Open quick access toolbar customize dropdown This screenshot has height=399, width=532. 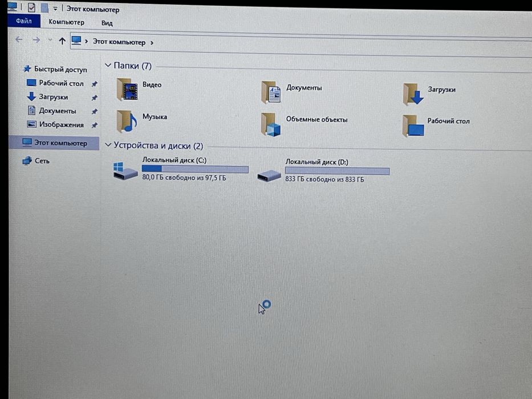tap(55, 9)
